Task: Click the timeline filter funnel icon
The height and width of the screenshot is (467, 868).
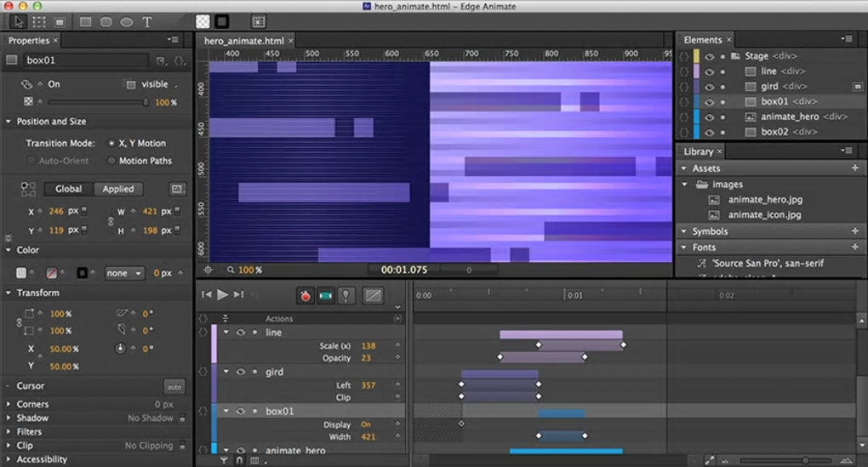Action: pos(224,460)
